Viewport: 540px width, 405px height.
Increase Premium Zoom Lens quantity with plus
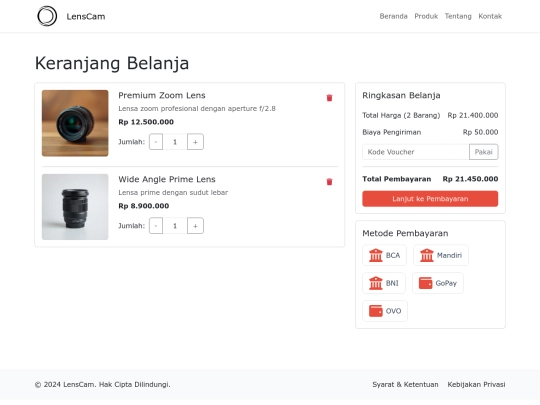[195, 142]
